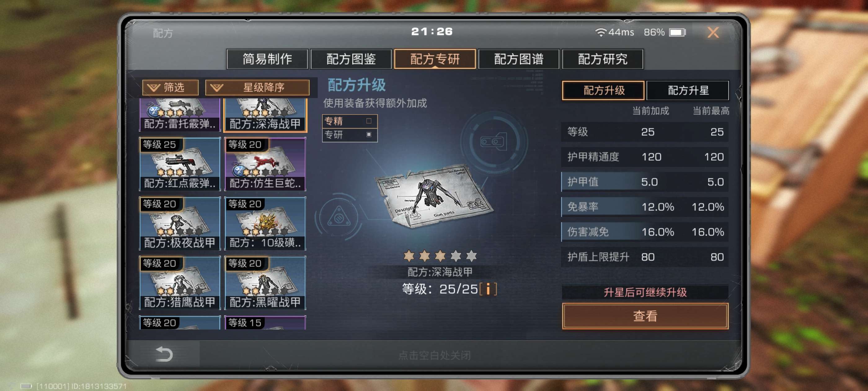This screenshot has width=868, height=391.
Task: Open the 配方图鉴 tab
Action: [x=351, y=59]
